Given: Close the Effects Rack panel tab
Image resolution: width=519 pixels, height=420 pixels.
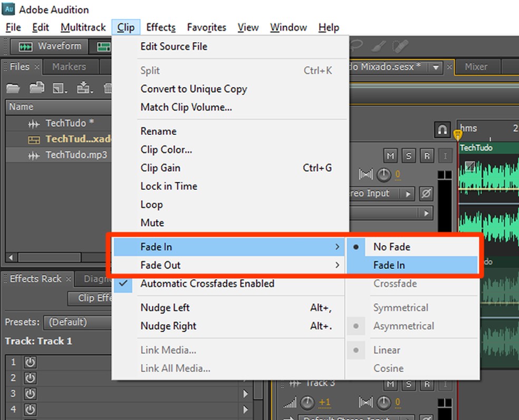Looking at the screenshot, I should [x=69, y=279].
